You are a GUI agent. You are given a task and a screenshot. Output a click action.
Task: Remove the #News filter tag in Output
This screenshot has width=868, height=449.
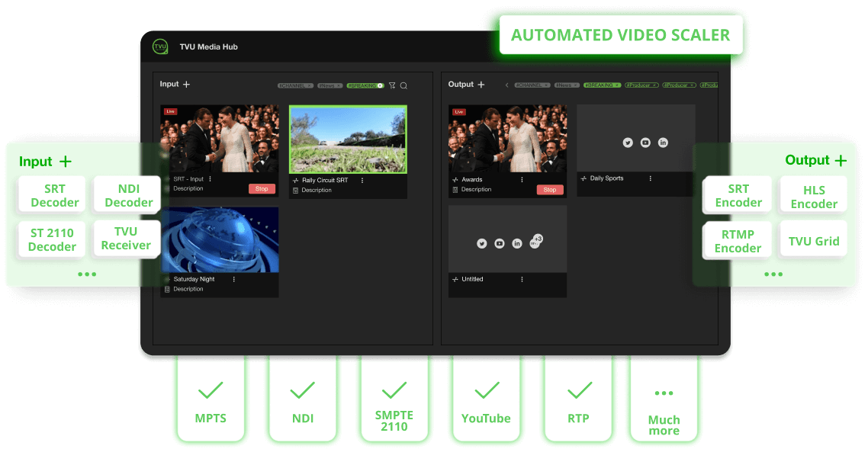[576, 85]
